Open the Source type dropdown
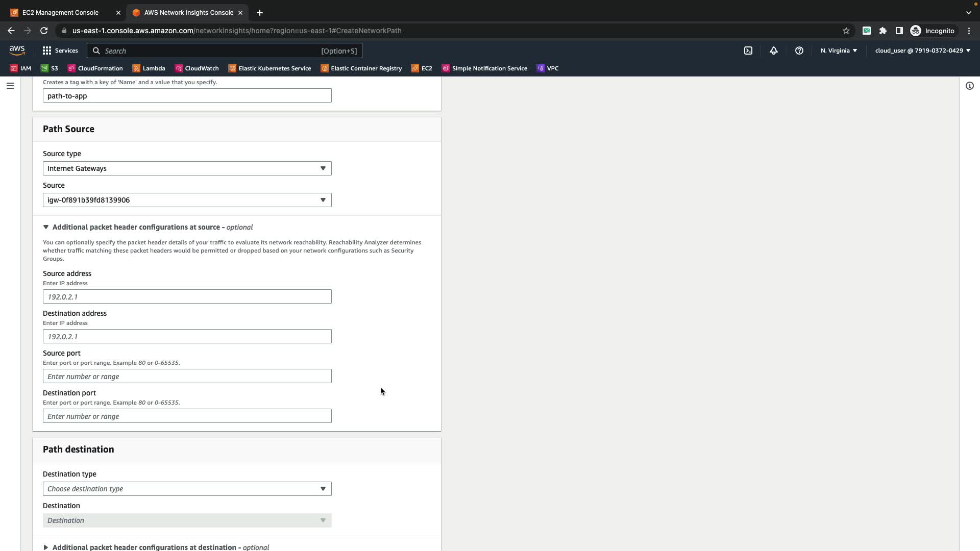This screenshot has width=980, height=551. click(x=187, y=168)
